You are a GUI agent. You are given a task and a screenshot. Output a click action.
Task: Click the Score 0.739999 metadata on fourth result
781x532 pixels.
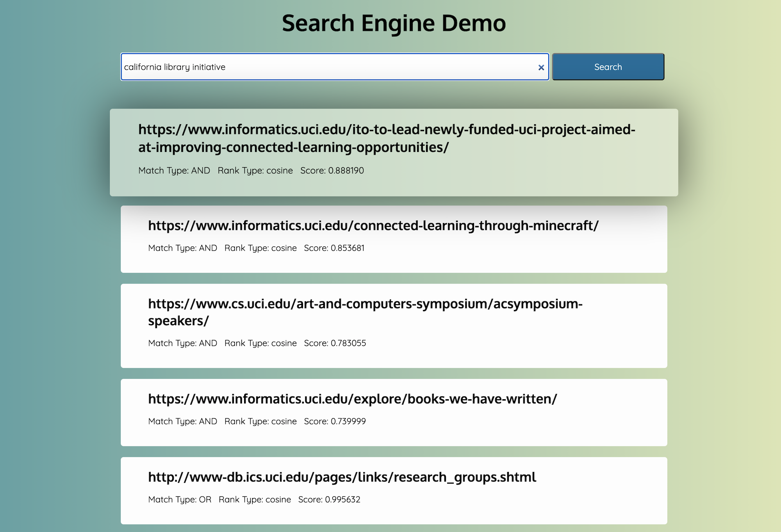point(335,421)
